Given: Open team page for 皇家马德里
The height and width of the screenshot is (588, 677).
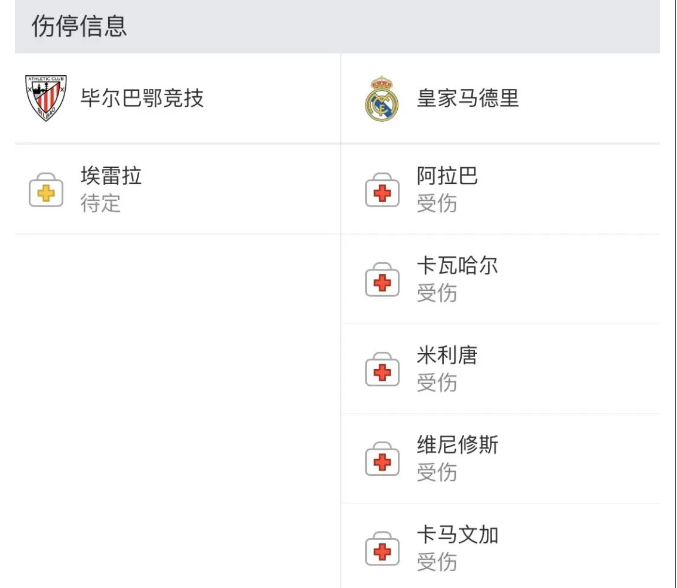Looking at the screenshot, I should click(x=468, y=99).
